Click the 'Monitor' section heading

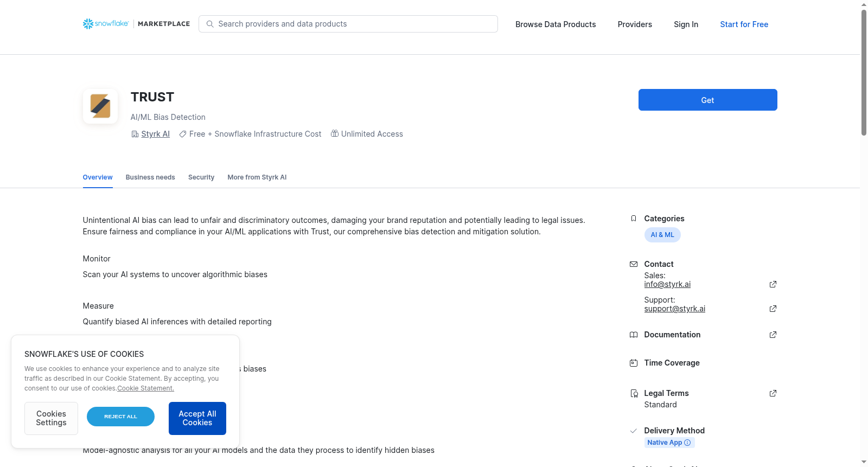pyautogui.click(x=97, y=259)
